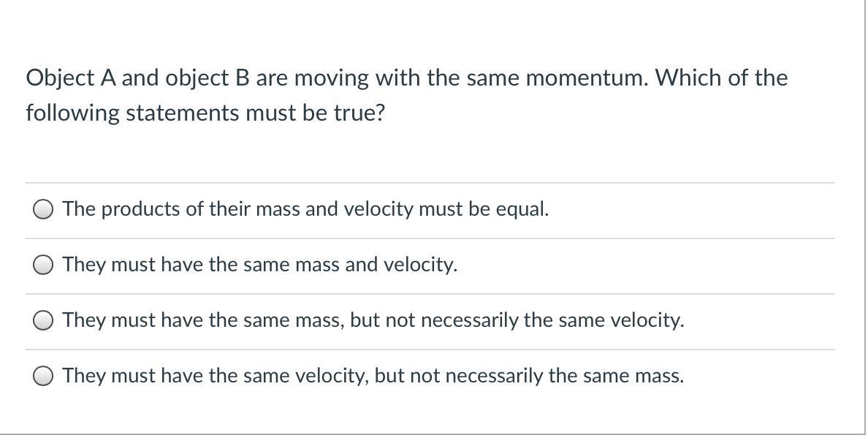Click the question line beginning 'Object A and object B'
Viewport: 868px width, 438px height.
(407, 78)
